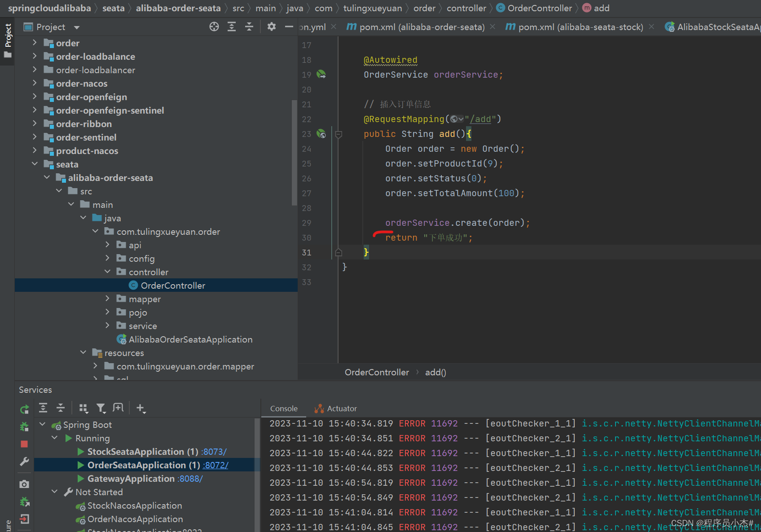Click the endpoint gutter icon on line 23

[x=321, y=134]
